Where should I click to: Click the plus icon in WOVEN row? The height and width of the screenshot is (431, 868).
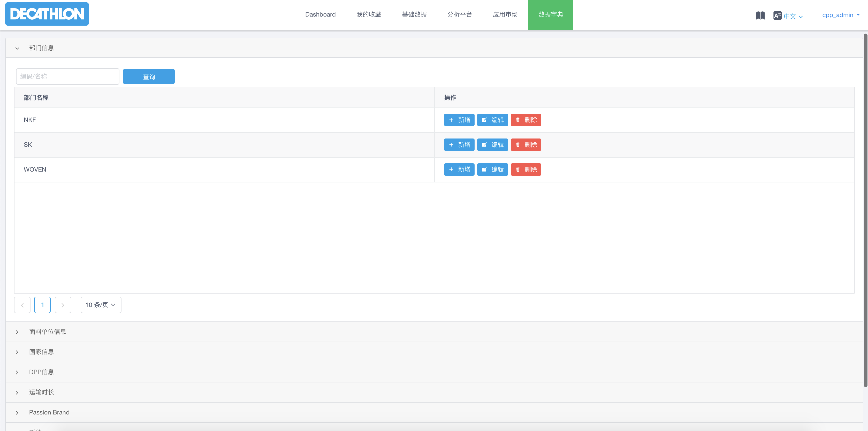click(x=451, y=170)
